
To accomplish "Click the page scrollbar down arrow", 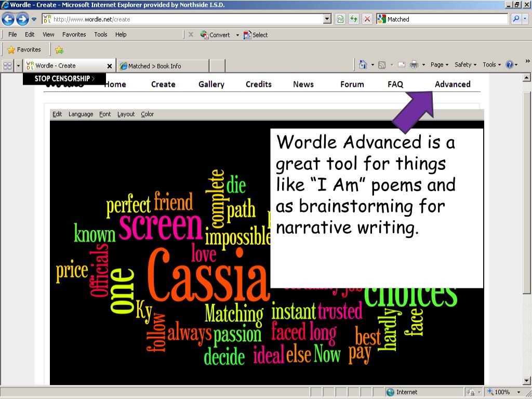I will point(527,381).
